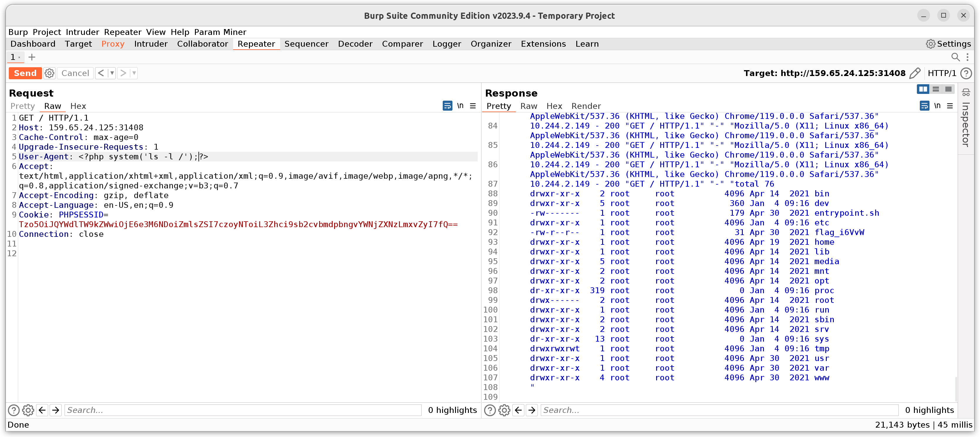Click the search magnifier in Repeater tab bar
Viewport: 980px width, 437px height.
click(x=955, y=57)
